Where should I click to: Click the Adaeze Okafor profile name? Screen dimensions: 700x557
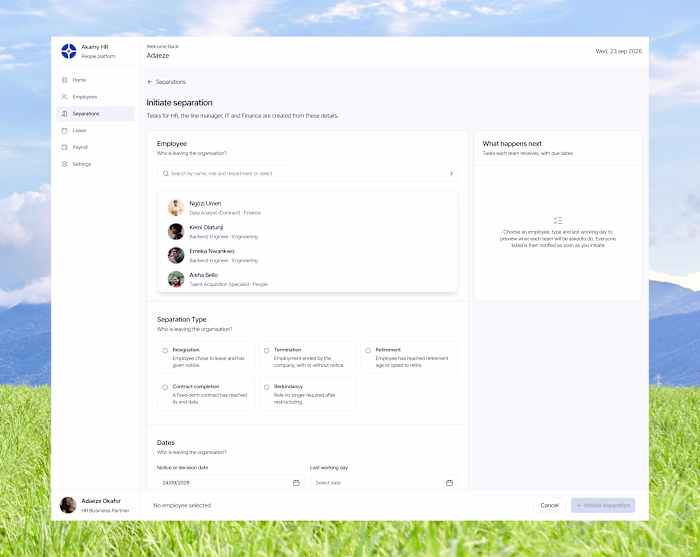(101, 501)
